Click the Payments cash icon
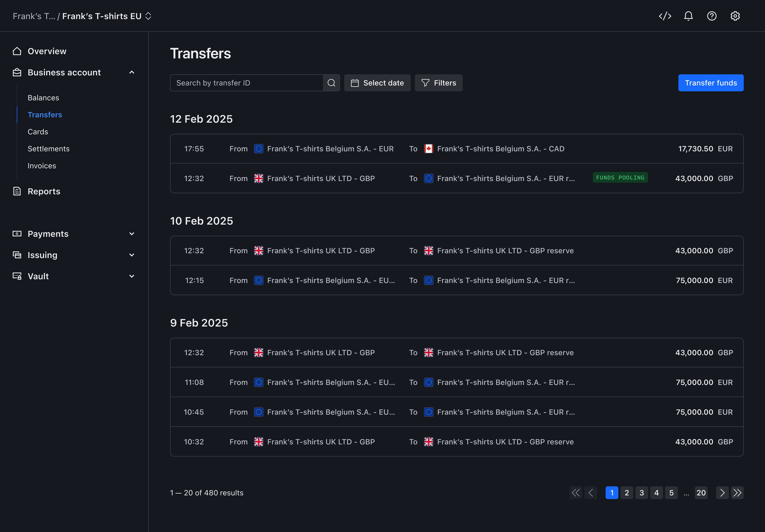This screenshot has height=532, width=765. (x=17, y=234)
